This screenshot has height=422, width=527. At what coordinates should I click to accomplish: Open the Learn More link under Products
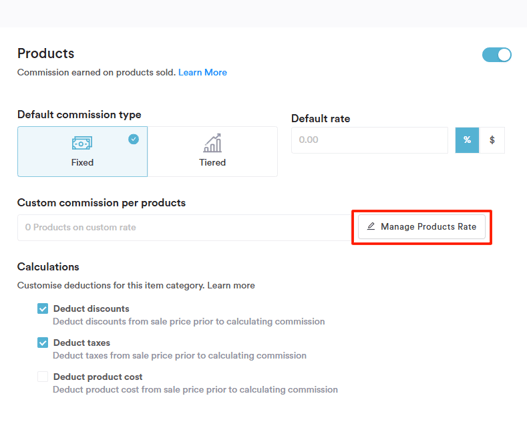203,73
